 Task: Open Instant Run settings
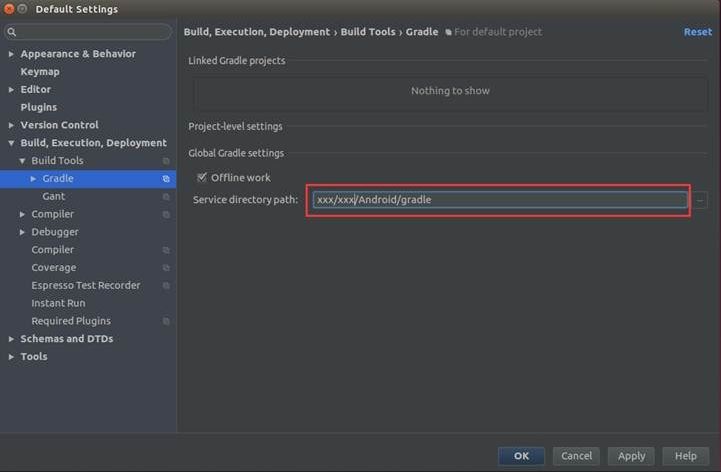(x=58, y=303)
